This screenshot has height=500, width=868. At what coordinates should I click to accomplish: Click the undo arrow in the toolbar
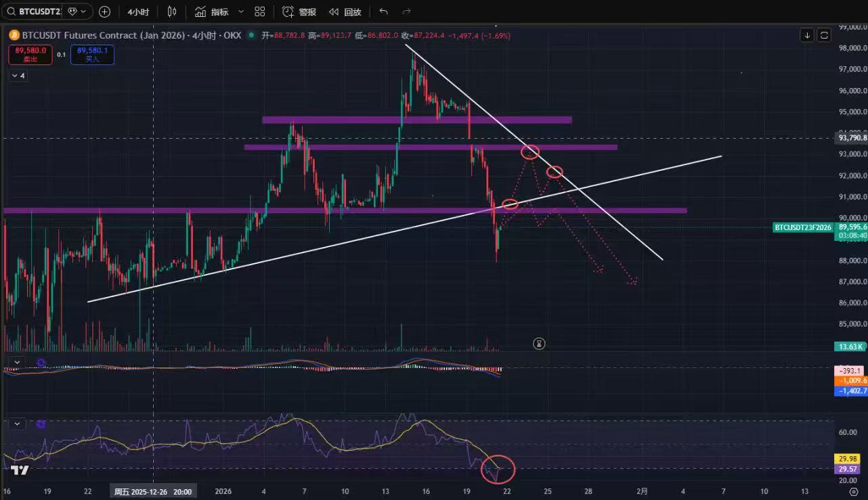click(384, 12)
